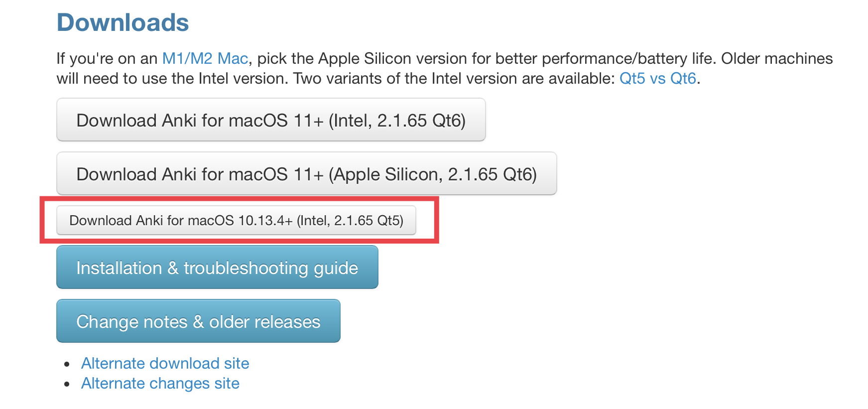The width and height of the screenshot is (868, 409).
Task: View Change notes & older releases
Action: pos(198,321)
